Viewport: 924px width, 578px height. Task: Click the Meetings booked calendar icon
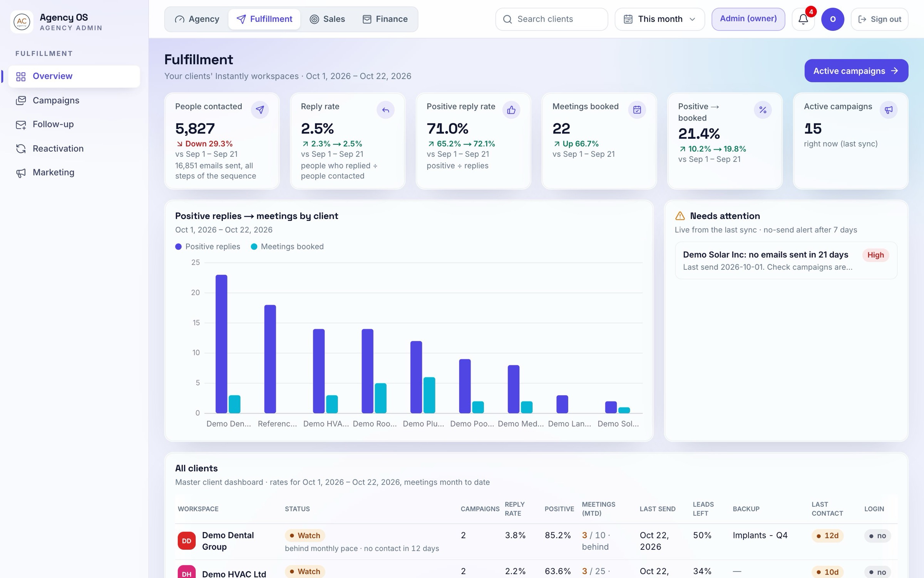(637, 110)
